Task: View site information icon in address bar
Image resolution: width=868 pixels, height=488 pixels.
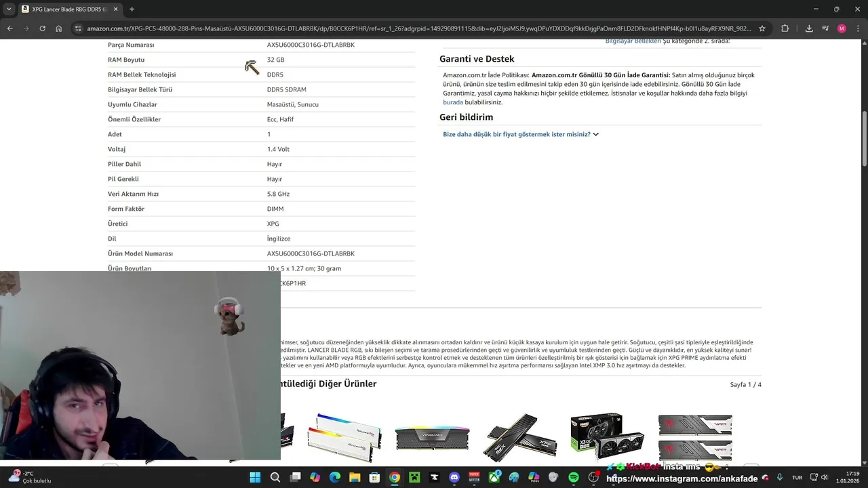Action: pos(78,28)
